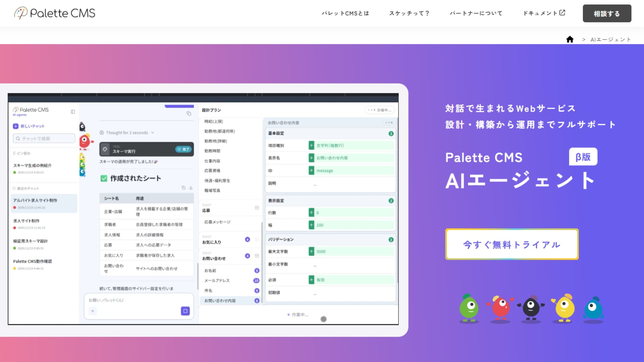
Task: Open the パートナーについて nav item
Action: click(476, 13)
